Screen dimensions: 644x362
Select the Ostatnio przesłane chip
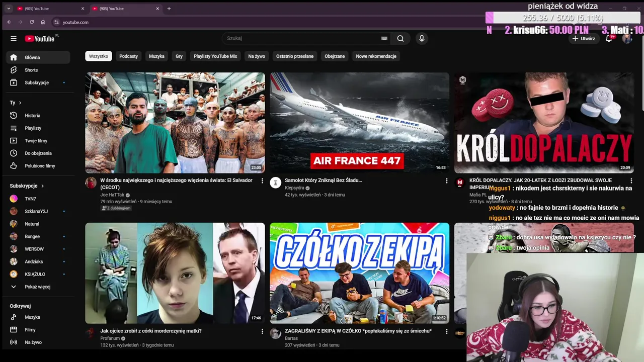[295, 56]
